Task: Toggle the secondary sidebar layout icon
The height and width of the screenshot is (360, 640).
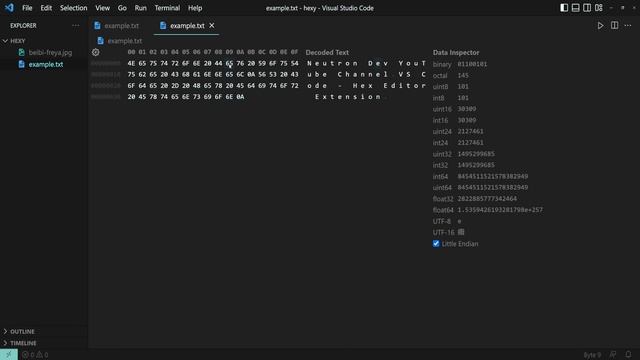Action: (587, 8)
